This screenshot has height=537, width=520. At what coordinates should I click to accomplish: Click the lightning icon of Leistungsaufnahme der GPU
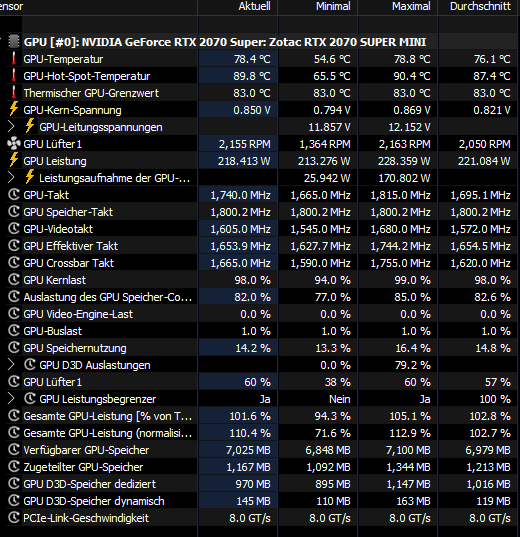(30, 178)
